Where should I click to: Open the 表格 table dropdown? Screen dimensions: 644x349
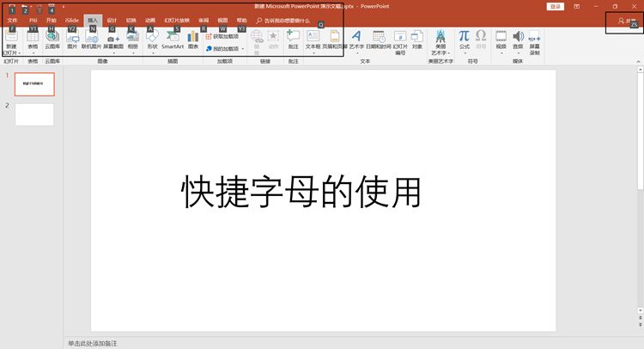point(33,53)
